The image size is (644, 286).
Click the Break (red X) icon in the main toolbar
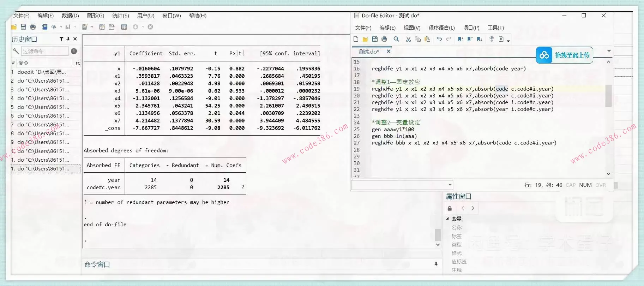150,27
